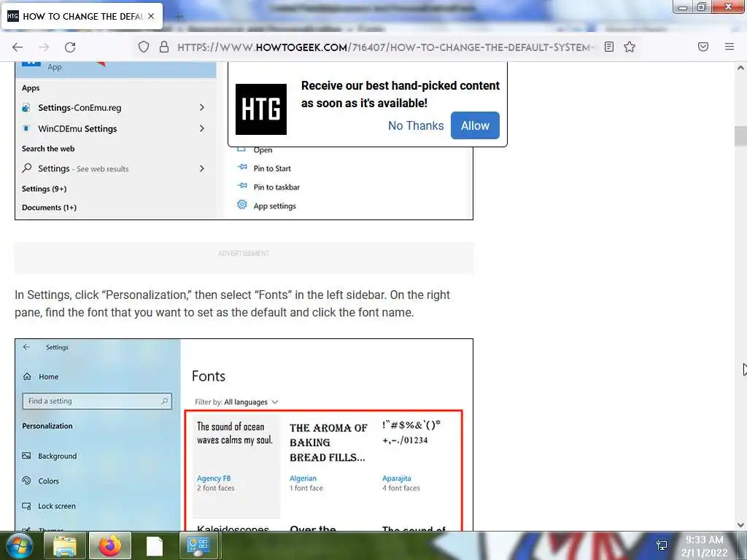Click the chevron beside Settings See web results
This screenshot has height=560, width=747.
coord(202,168)
